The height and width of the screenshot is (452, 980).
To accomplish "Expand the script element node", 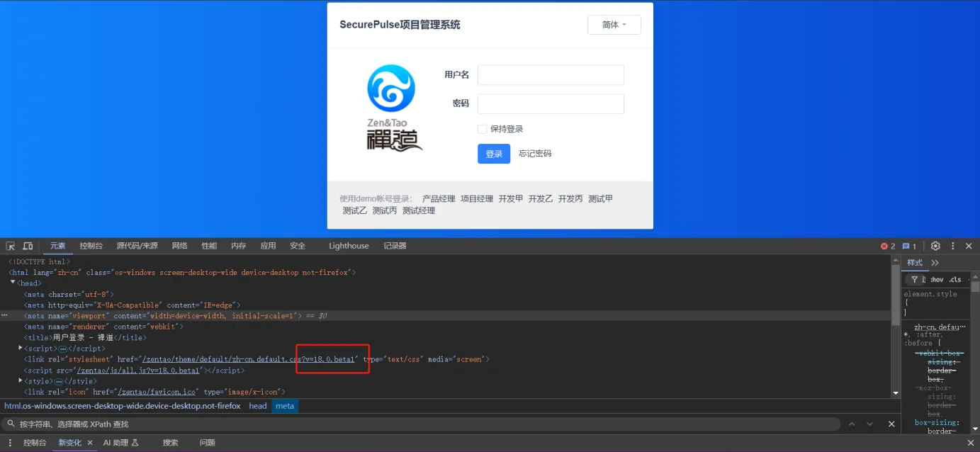I will [21, 349].
